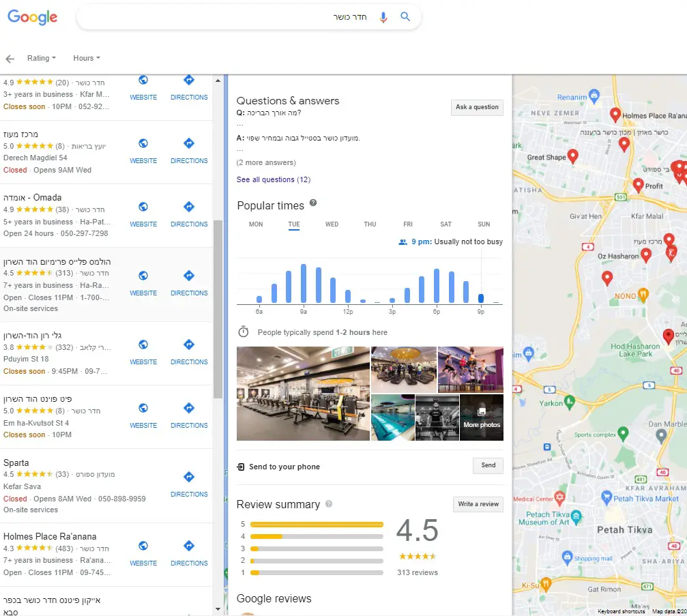Open website icon for Em ha-Kvutsot St 4

(x=143, y=408)
